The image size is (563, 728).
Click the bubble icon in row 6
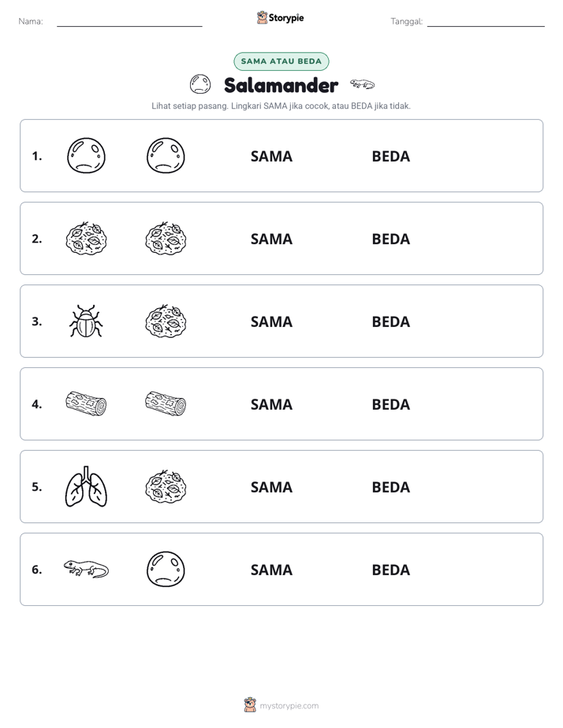pos(166,569)
